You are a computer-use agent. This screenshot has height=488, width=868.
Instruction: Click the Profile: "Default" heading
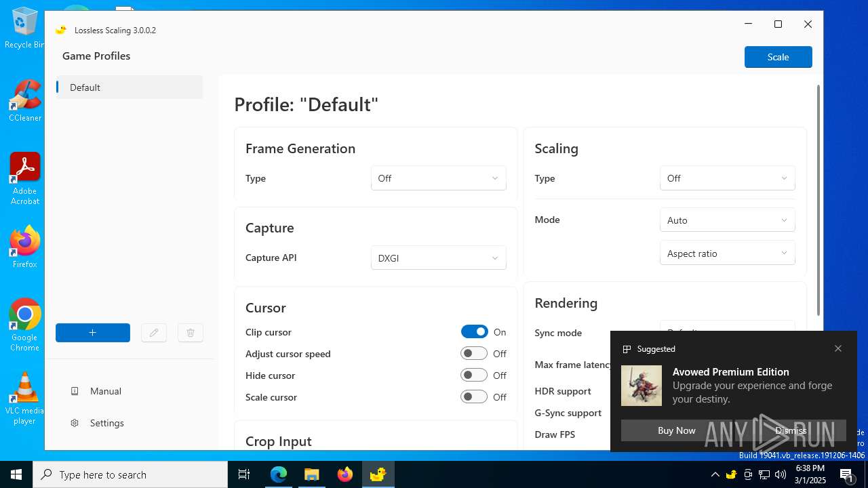[306, 104]
